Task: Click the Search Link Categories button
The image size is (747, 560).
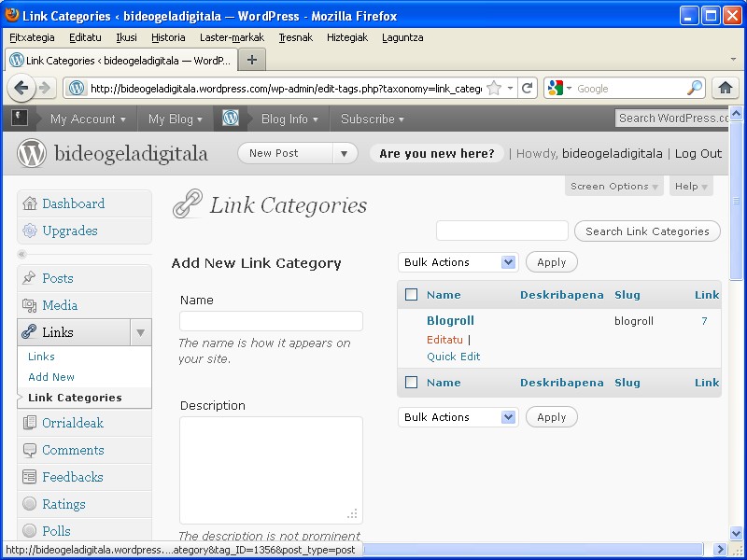Action: pos(647,231)
